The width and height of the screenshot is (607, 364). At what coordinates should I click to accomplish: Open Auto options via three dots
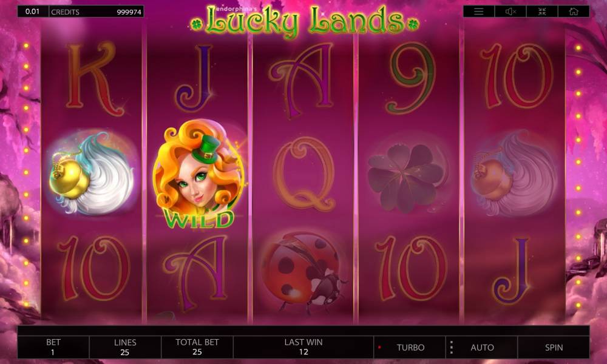tap(452, 348)
